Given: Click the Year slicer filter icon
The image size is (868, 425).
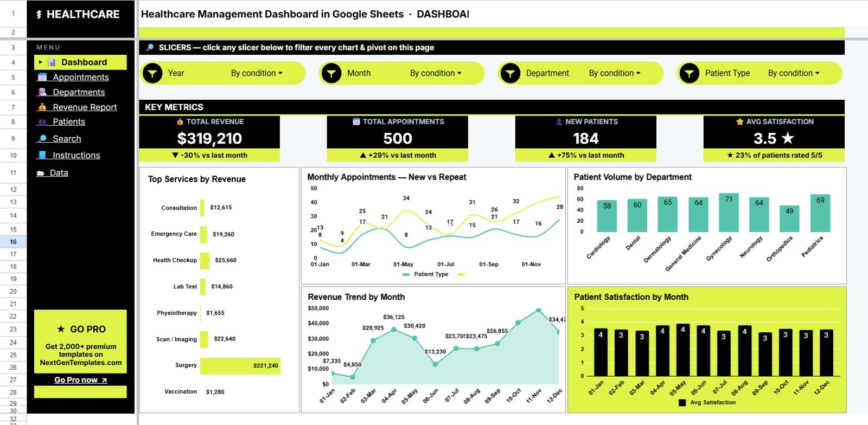Looking at the screenshot, I should (153, 73).
